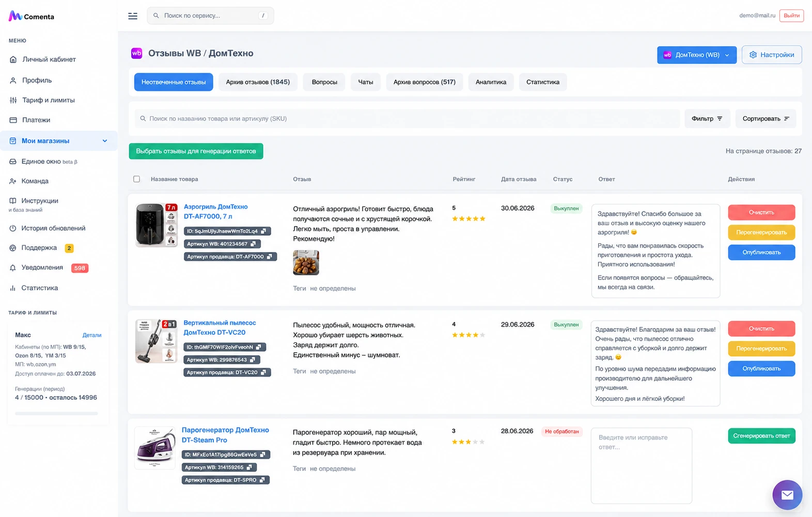Click Перегенерировать for the пылесос review
The height and width of the screenshot is (517, 812).
[x=761, y=349]
